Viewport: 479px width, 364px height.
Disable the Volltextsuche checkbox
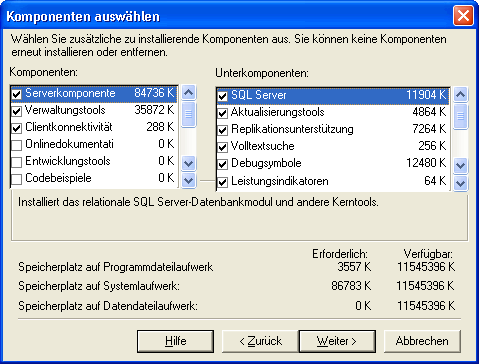[223, 147]
